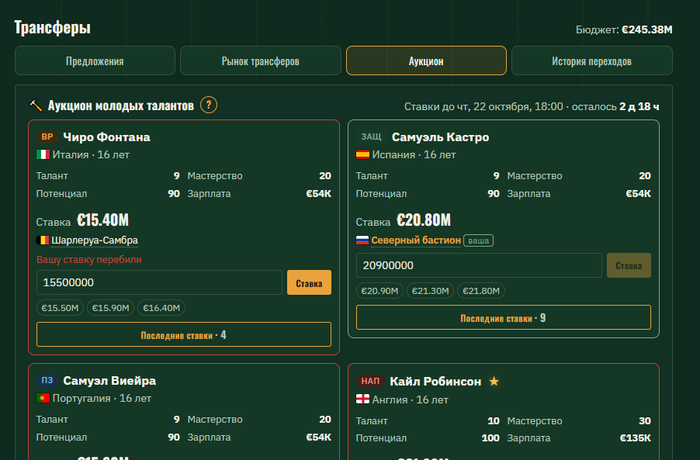Click the ЗАЩ position badge for Самуэль Кастро

(371, 137)
